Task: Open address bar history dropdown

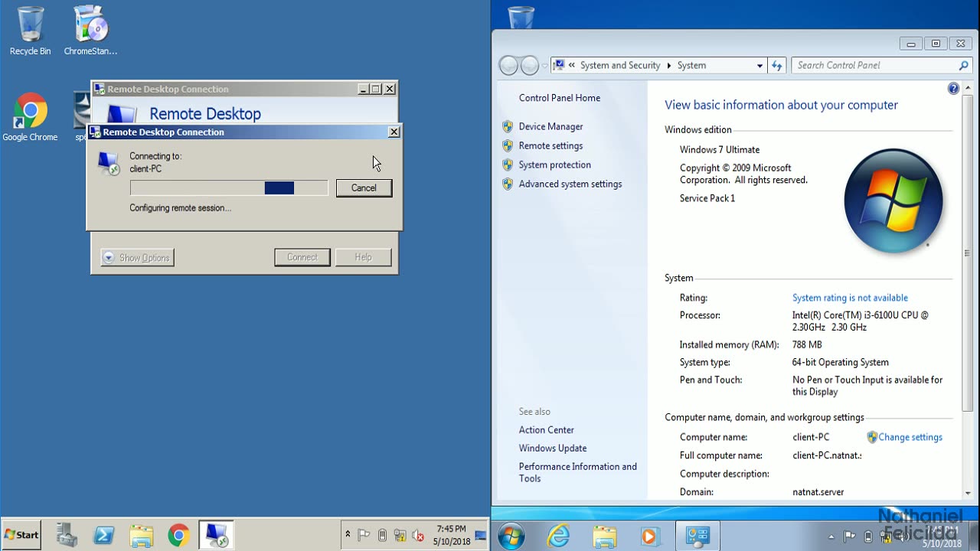Action: click(x=759, y=66)
